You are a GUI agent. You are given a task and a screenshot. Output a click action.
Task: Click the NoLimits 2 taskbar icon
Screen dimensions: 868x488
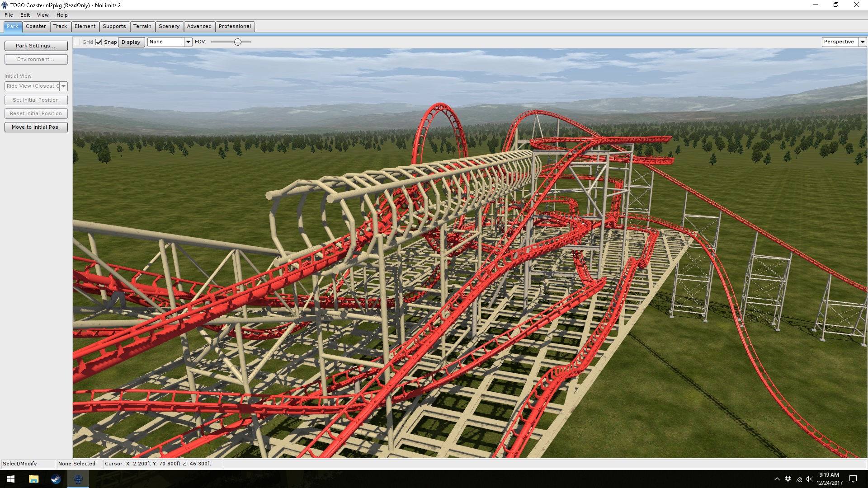coord(78,479)
